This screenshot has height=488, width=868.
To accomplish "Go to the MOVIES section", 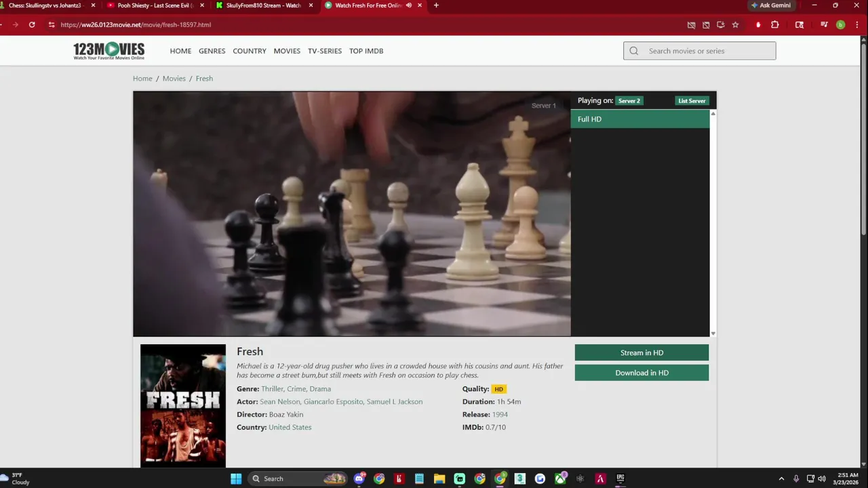I will 287,51.
